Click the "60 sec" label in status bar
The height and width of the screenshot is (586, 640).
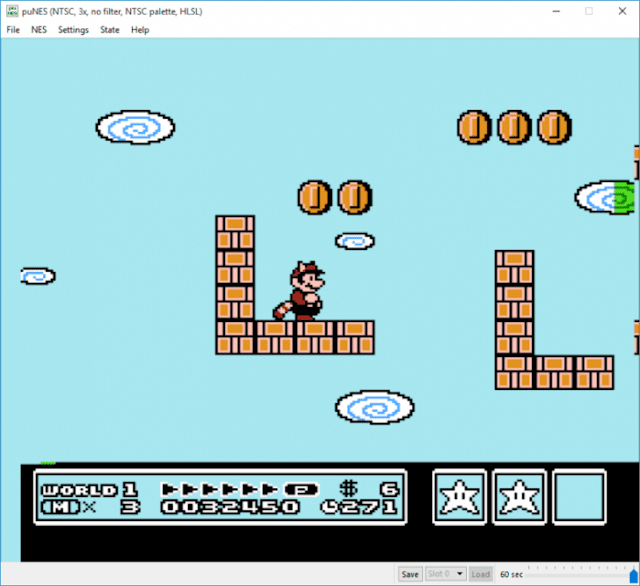coord(511,574)
